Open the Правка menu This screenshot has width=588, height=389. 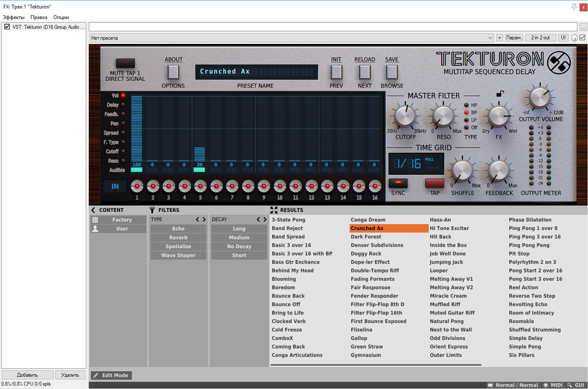pos(39,17)
